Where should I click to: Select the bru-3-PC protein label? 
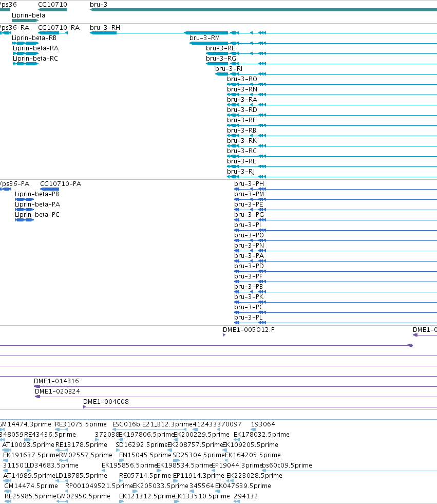(249, 307)
